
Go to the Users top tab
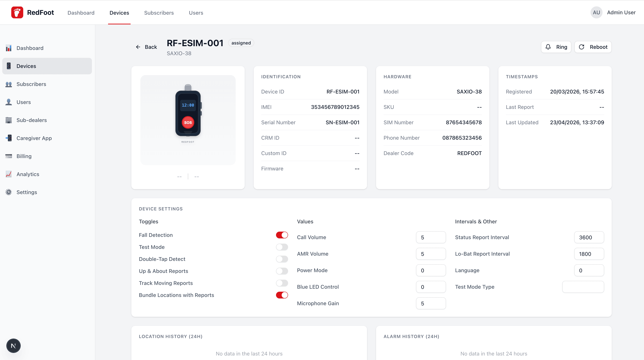tap(196, 13)
